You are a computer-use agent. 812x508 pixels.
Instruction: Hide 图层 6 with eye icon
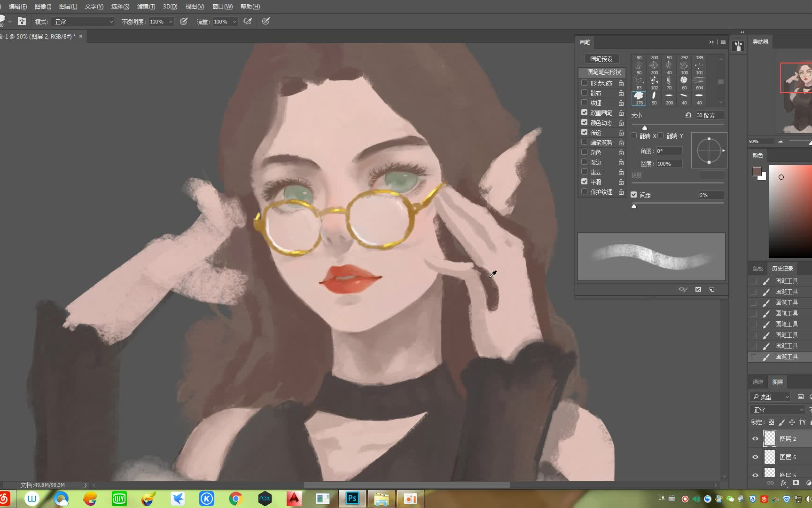point(755,457)
